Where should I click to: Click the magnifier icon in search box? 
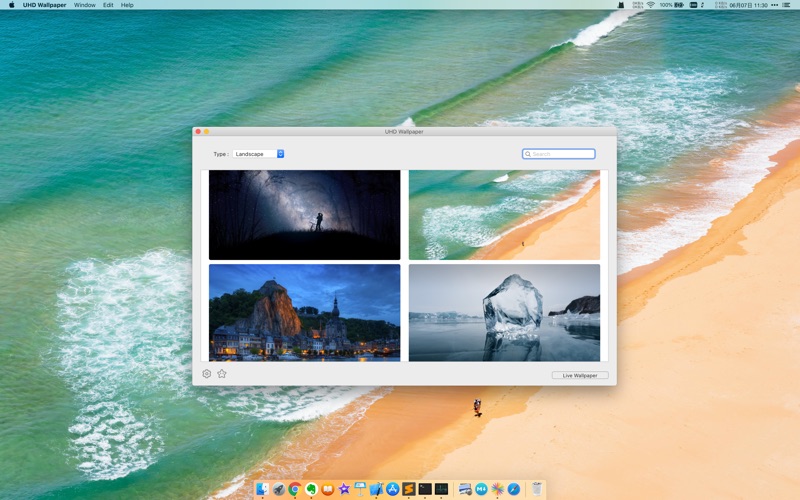pos(528,154)
